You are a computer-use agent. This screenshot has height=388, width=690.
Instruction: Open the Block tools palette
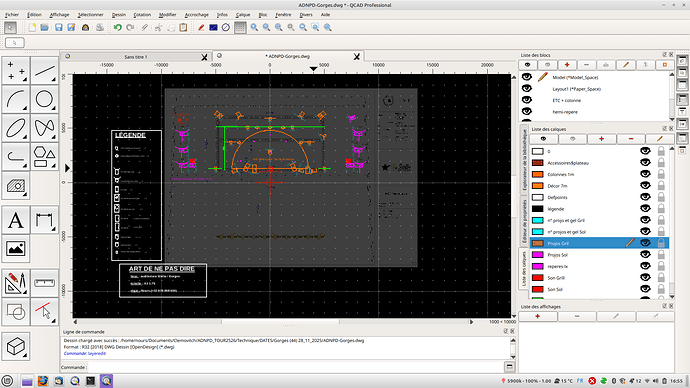15,312
